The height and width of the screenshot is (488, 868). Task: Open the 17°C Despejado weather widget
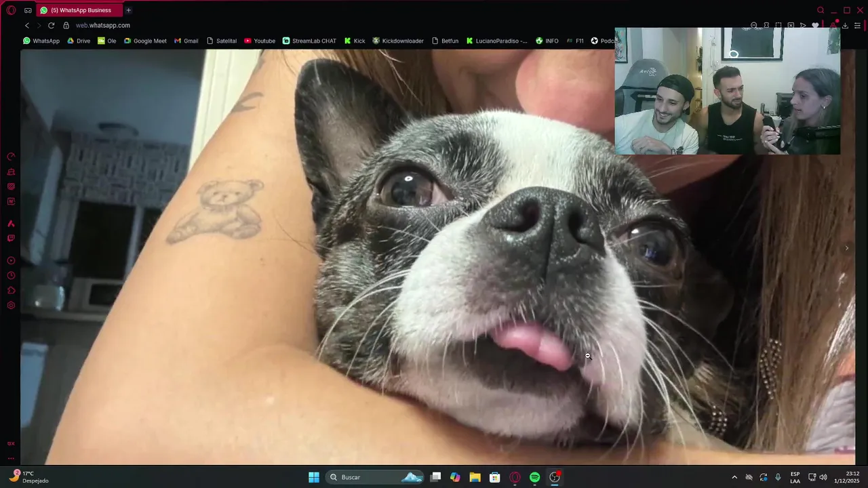[x=29, y=477]
